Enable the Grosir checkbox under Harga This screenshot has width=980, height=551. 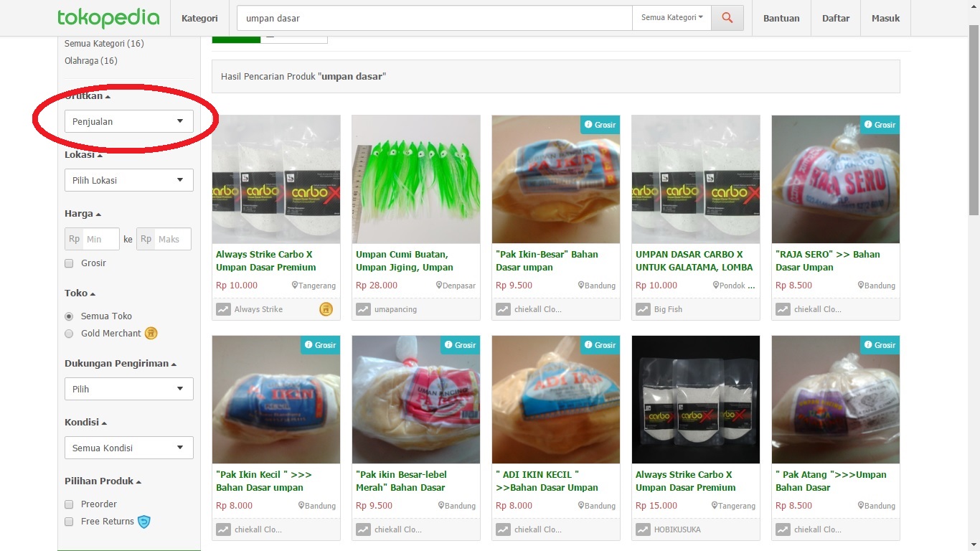point(69,263)
